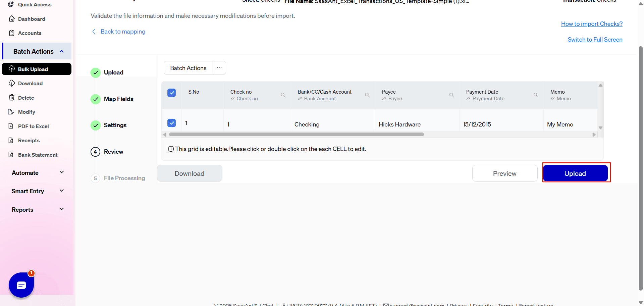Select PDF to Excel menu item
The height and width of the screenshot is (306, 644).
click(x=33, y=126)
